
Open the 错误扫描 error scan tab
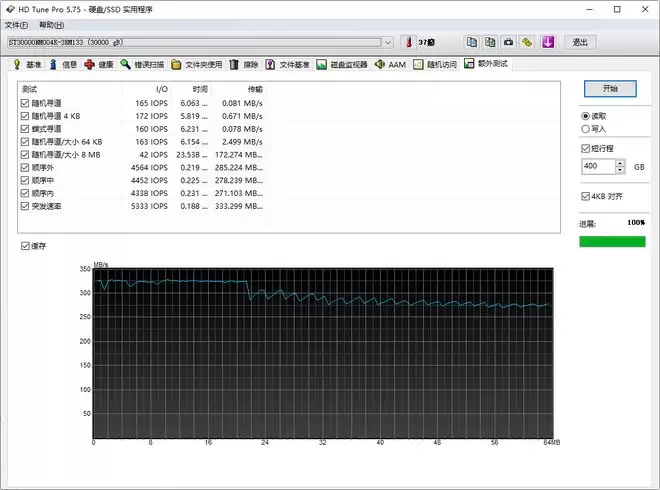coord(143,65)
